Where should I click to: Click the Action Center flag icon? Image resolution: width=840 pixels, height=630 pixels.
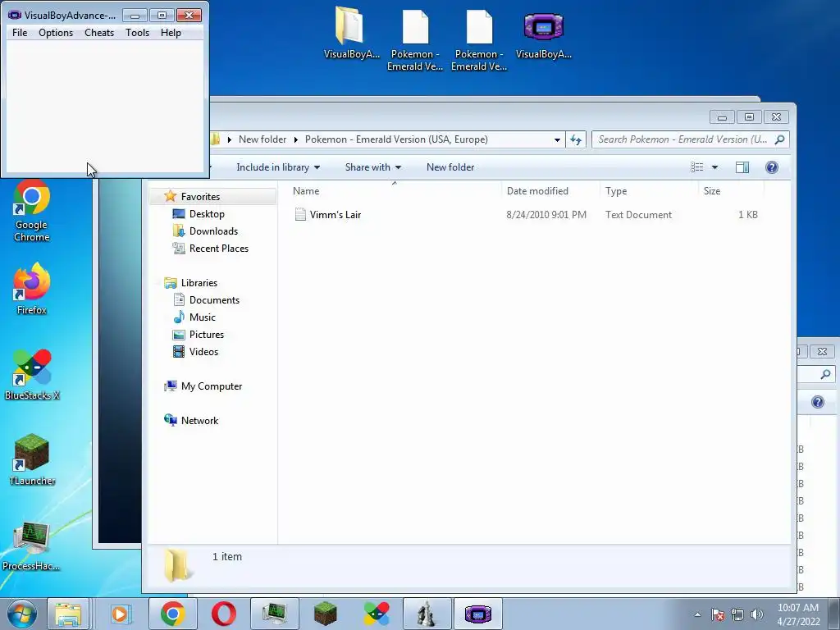(x=718, y=614)
